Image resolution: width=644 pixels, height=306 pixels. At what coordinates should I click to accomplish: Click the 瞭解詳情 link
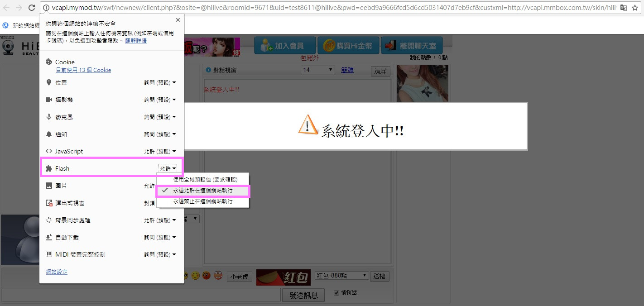(136, 41)
